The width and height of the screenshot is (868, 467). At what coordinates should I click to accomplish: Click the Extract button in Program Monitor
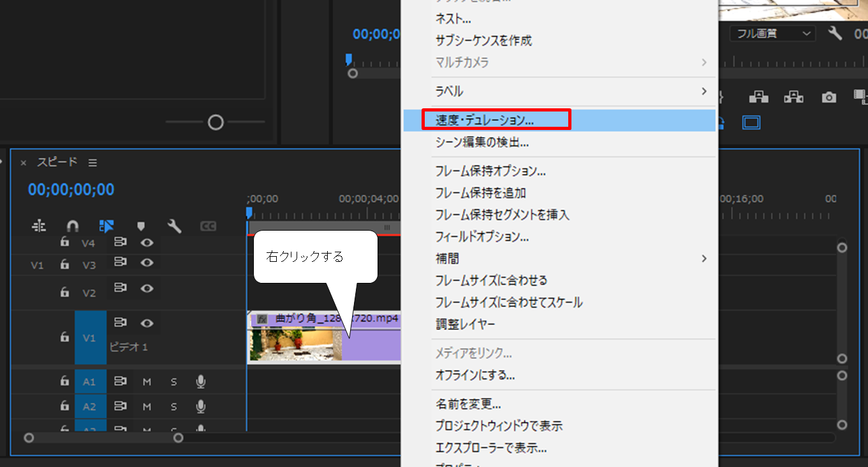pos(793,97)
